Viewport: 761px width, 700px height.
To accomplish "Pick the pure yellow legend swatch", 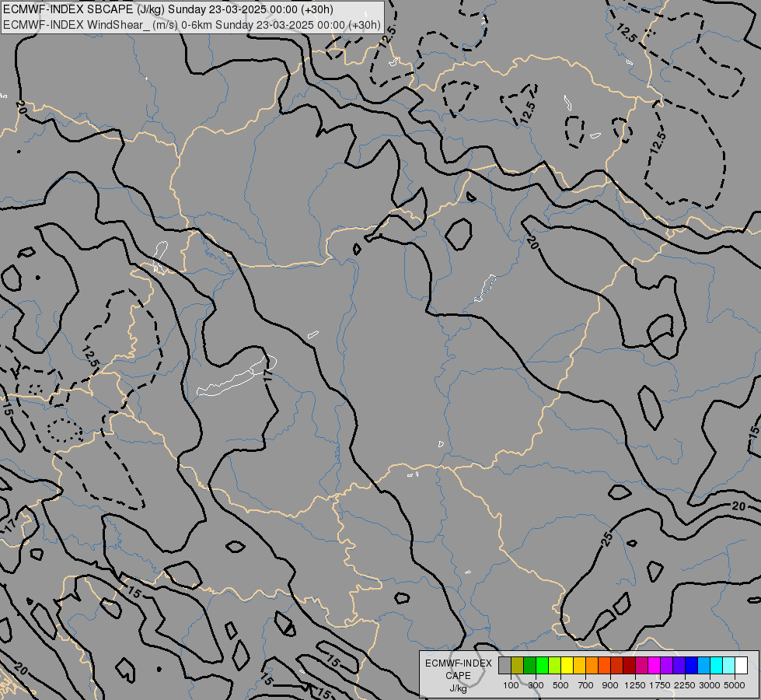I will (567, 665).
